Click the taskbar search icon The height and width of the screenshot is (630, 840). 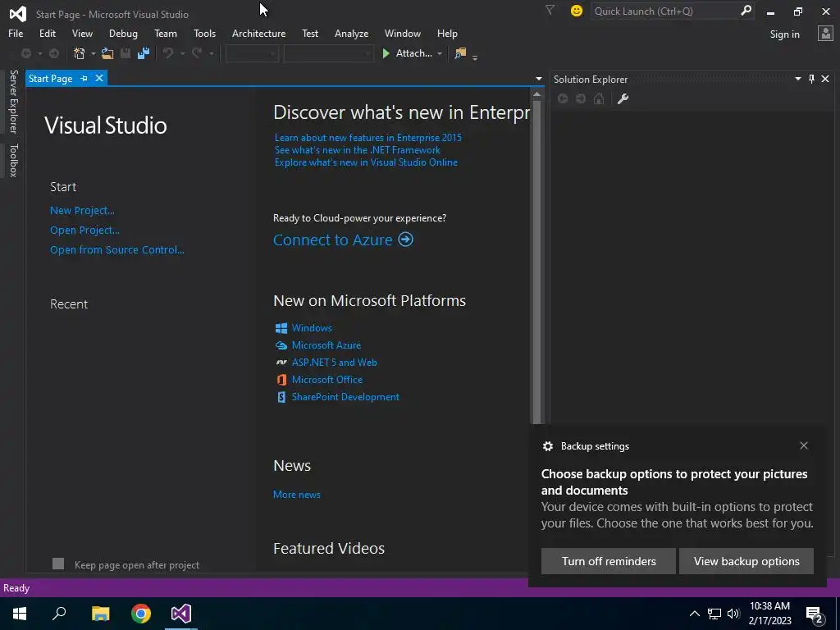pos(59,614)
